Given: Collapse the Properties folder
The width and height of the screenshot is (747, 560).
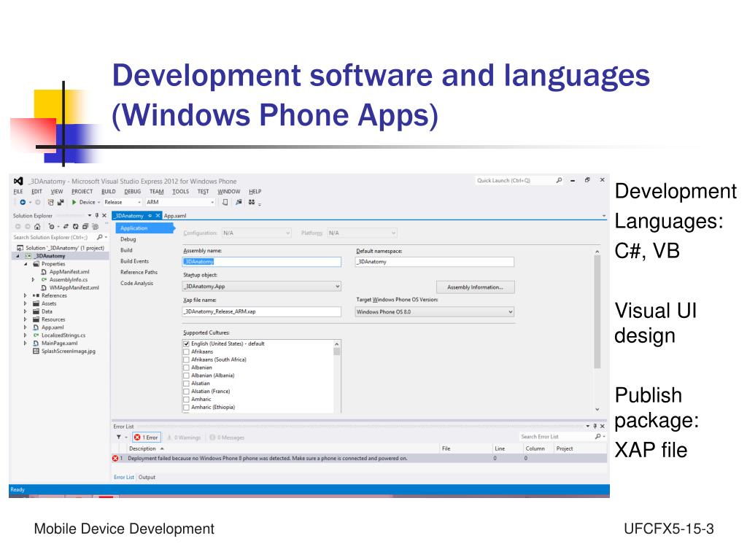Looking at the screenshot, I should 26,264.
